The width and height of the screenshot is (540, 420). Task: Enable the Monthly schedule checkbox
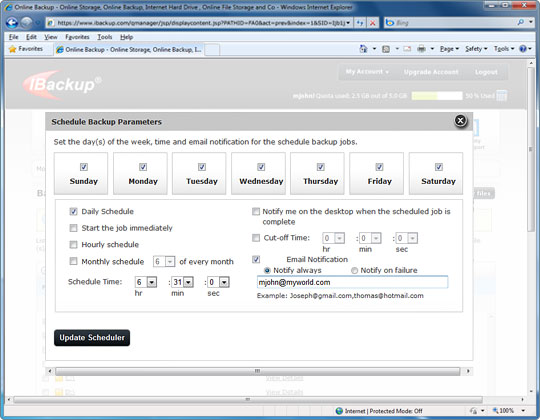[73, 261]
